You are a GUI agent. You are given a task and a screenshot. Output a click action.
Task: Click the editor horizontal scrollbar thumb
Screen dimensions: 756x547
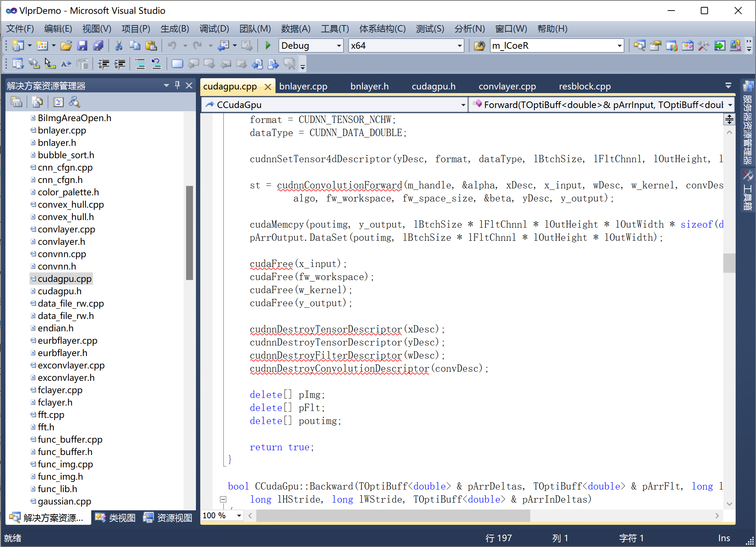(393, 515)
